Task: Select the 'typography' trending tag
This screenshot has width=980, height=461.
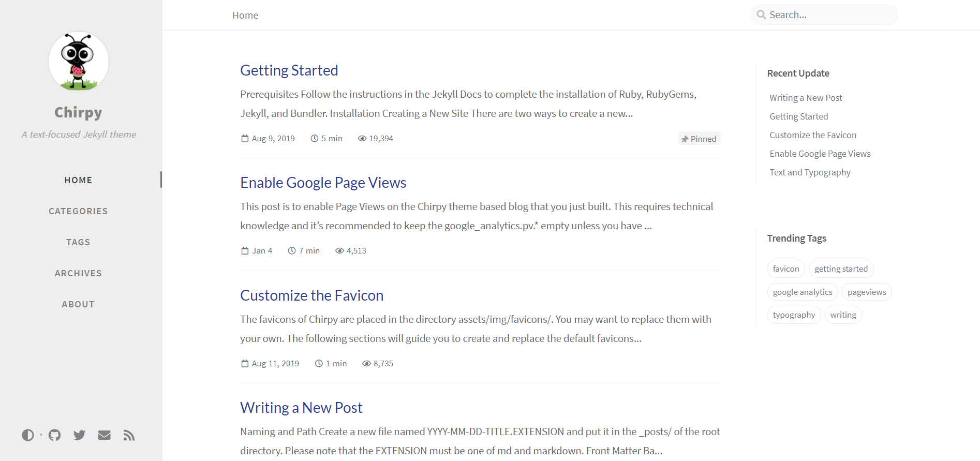Action: click(x=794, y=315)
